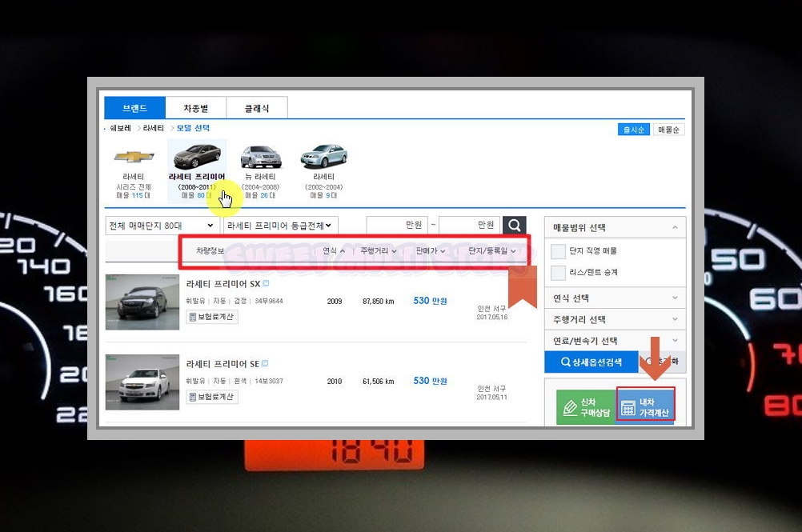Sort listings by 출시순

coord(634,130)
